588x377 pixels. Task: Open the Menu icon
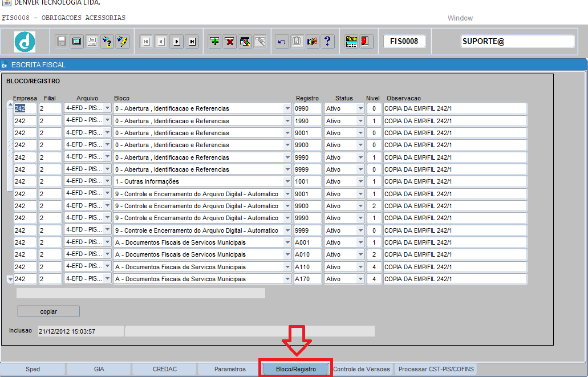[x=351, y=41]
